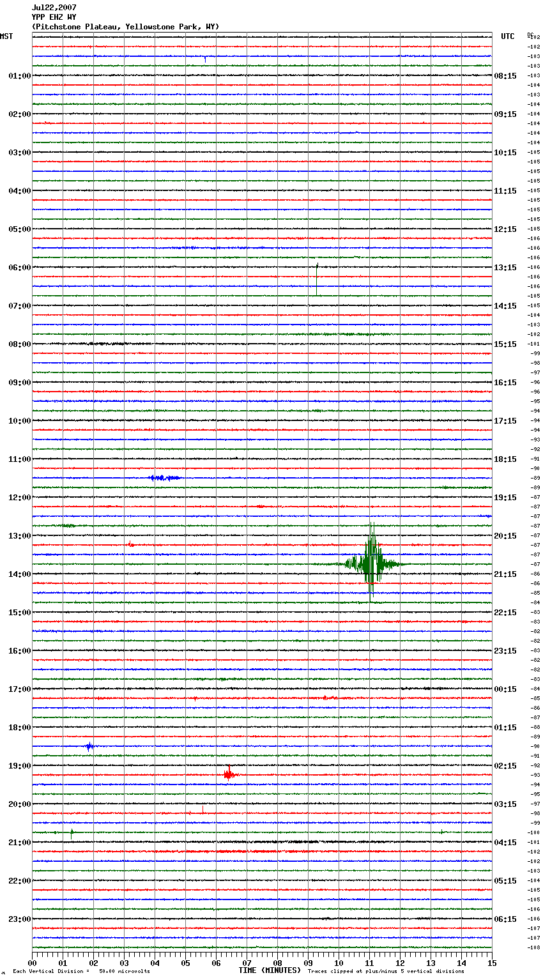Click the 06:15 UTC row label
Screen dimensions: 543x980
click(x=505, y=919)
